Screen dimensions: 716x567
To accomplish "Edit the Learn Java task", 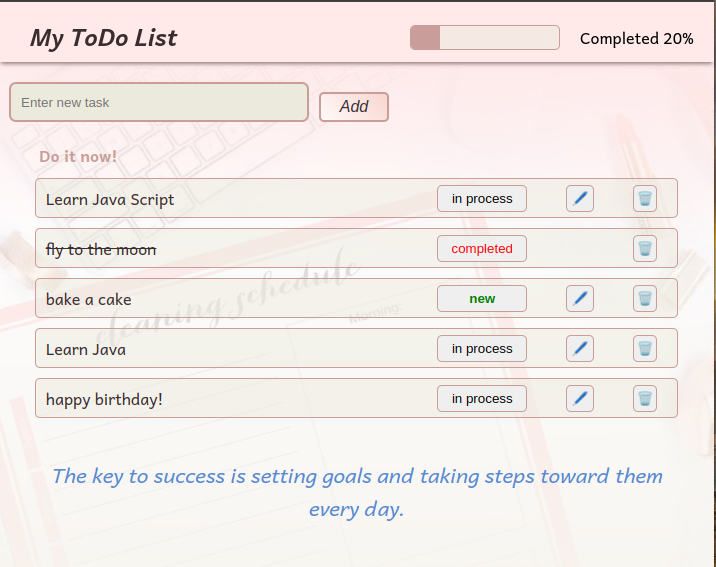I will coord(580,349).
